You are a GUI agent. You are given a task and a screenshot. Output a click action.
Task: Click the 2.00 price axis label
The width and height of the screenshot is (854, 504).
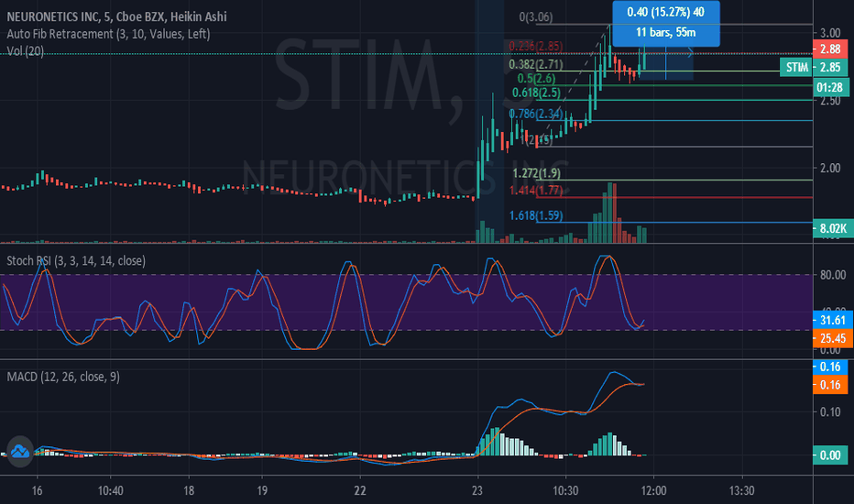tap(830, 168)
